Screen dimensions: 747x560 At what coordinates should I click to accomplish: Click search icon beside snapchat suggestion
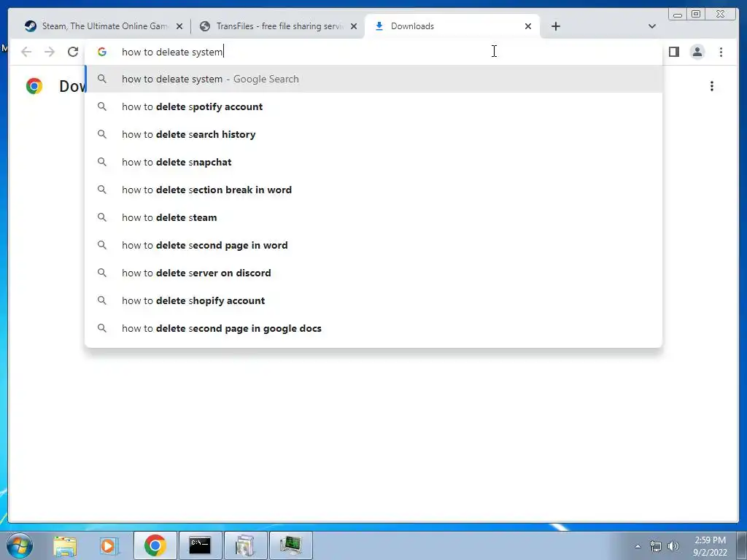pos(102,162)
